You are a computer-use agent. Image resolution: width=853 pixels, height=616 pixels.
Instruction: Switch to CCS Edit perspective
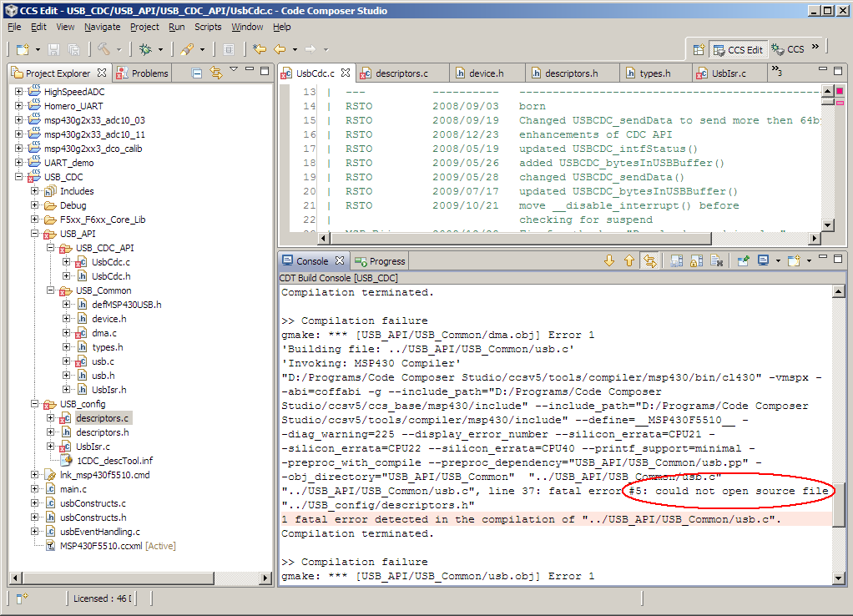pos(738,49)
